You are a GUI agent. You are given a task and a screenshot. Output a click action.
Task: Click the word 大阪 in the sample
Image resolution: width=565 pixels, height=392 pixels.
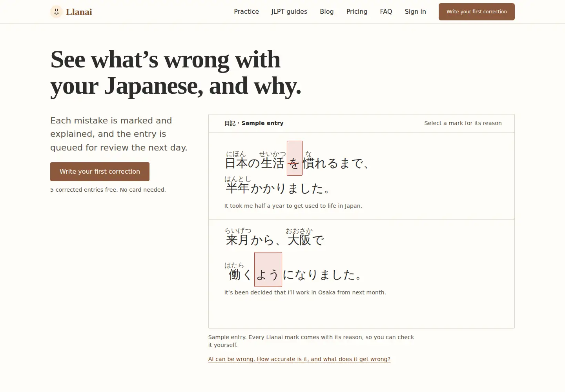tap(299, 240)
